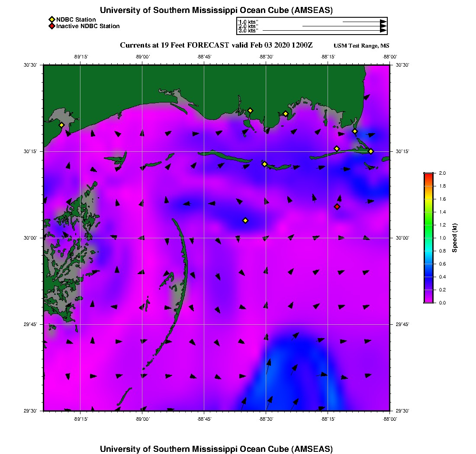The height and width of the screenshot is (454, 476).
Task: Click the top 'Ocean Cube (AMSEAS)' title
Action: (x=216, y=10)
